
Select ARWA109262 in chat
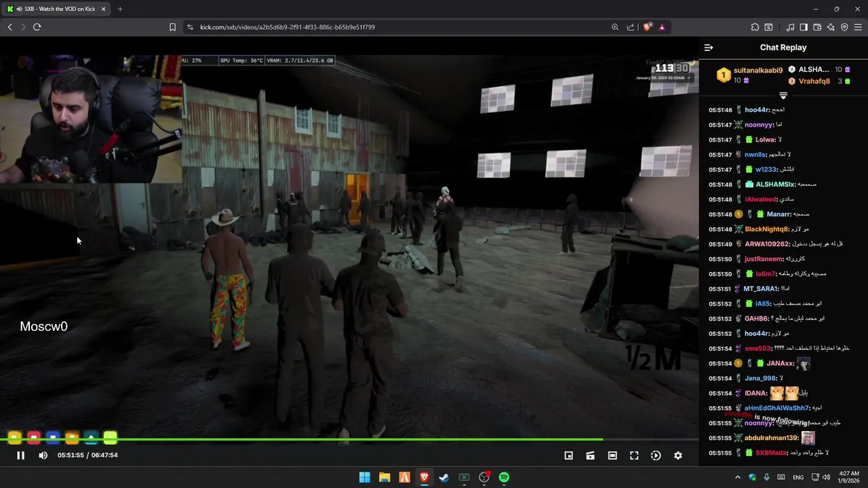[x=767, y=244]
